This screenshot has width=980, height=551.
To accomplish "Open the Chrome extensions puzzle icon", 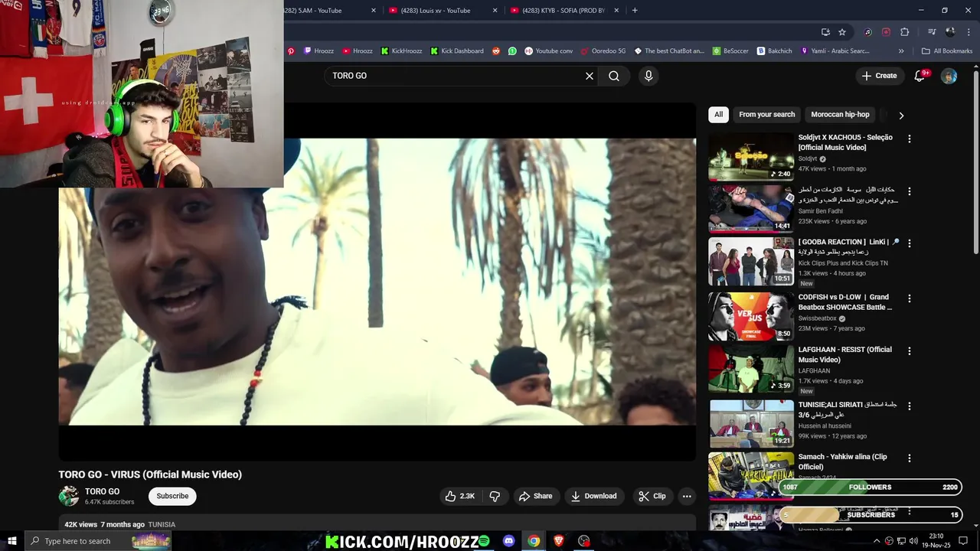I will pos(904,32).
